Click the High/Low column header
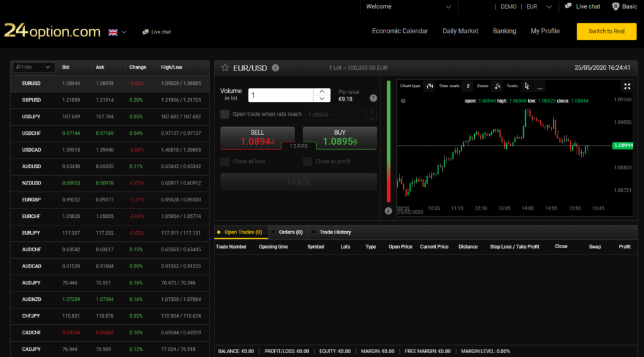This screenshot has height=357, width=644. (x=172, y=67)
